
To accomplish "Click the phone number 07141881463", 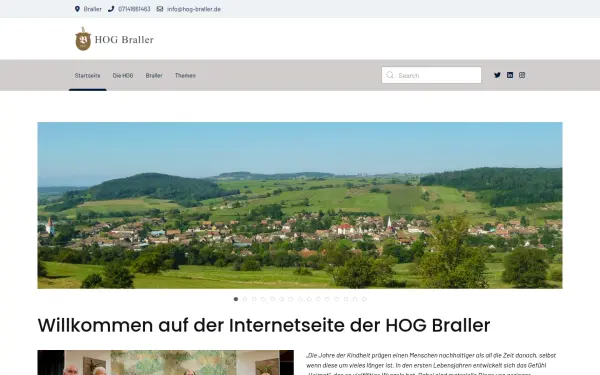I will click(x=134, y=9).
